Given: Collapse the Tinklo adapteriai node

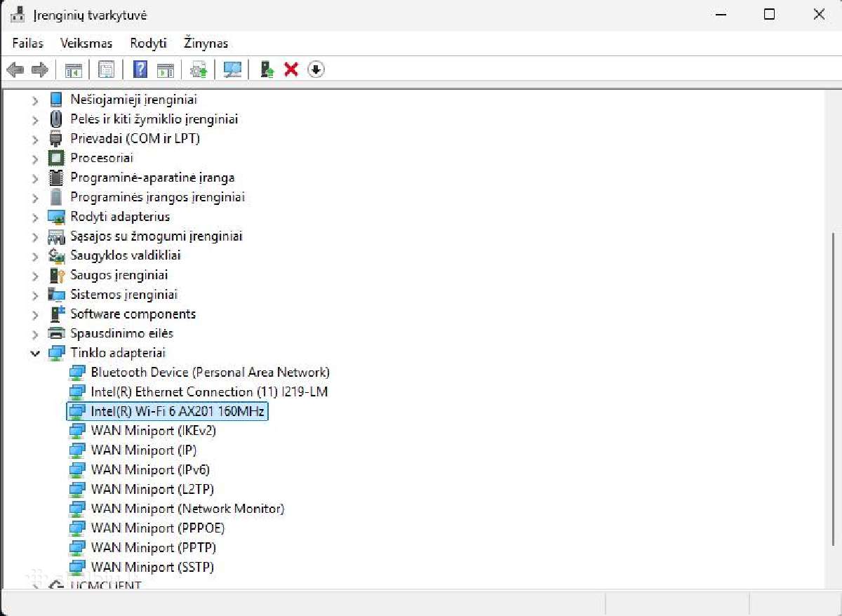Looking at the screenshot, I should coord(35,353).
